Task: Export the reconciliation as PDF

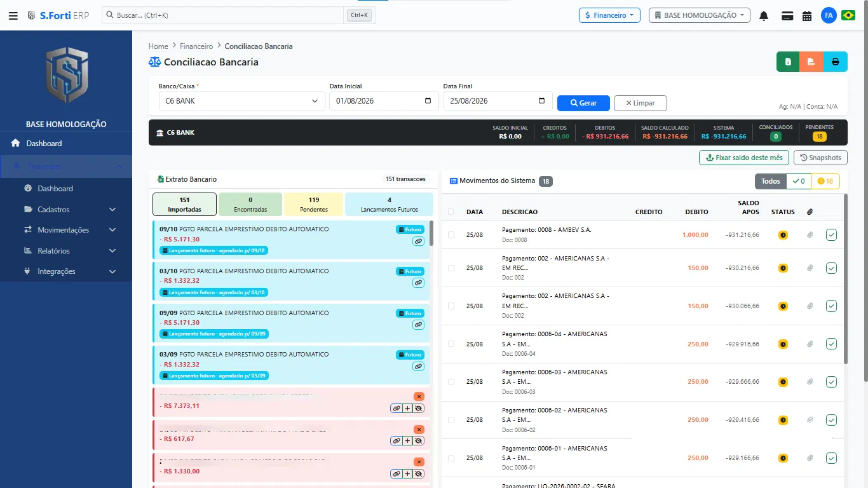Action: click(811, 62)
